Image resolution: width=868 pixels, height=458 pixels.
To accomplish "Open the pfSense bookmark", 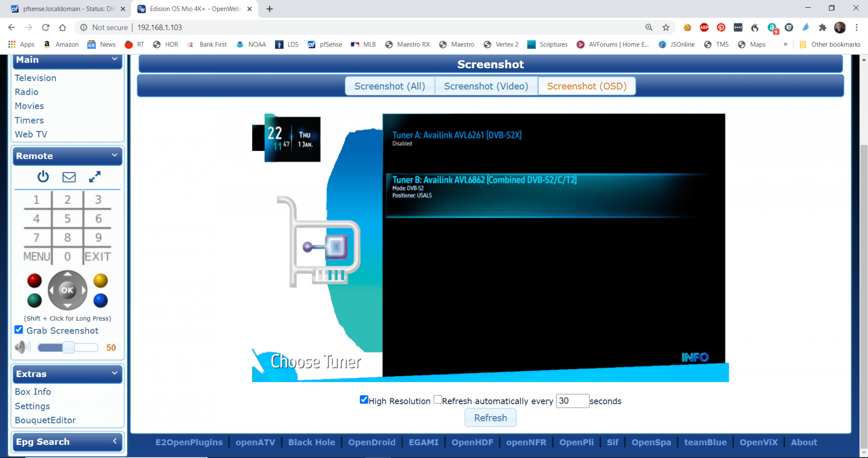I will point(325,44).
